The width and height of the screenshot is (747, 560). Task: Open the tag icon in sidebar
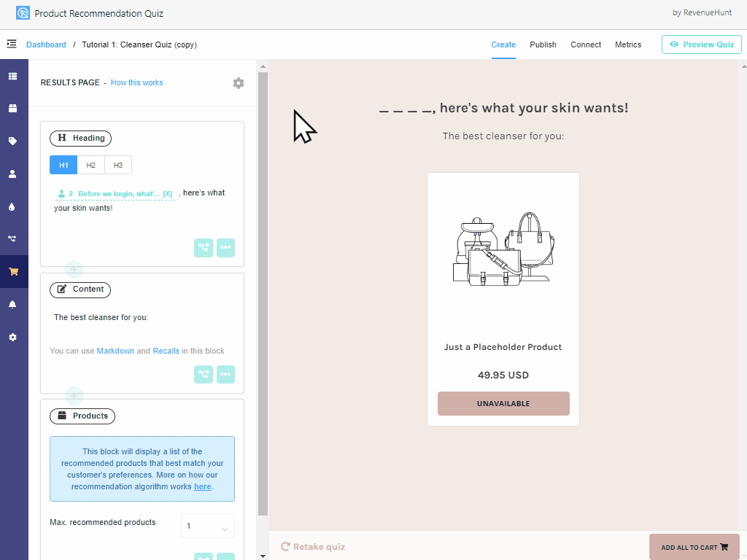pyautogui.click(x=13, y=141)
